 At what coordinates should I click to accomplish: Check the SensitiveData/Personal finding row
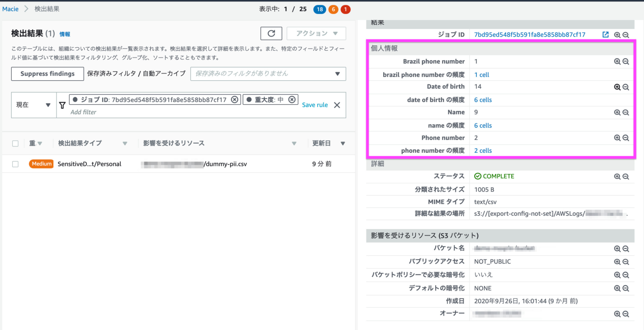tap(15, 164)
